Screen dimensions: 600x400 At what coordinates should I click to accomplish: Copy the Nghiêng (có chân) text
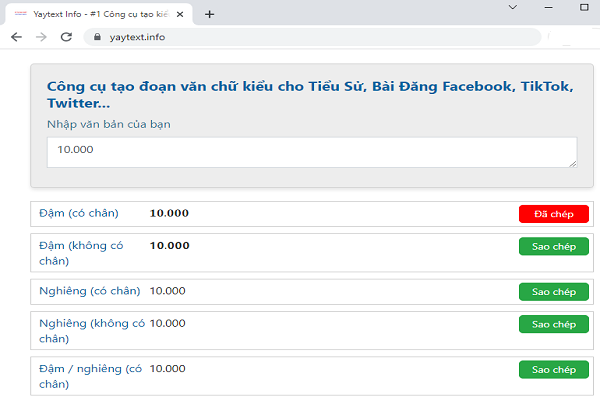(554, 292)
